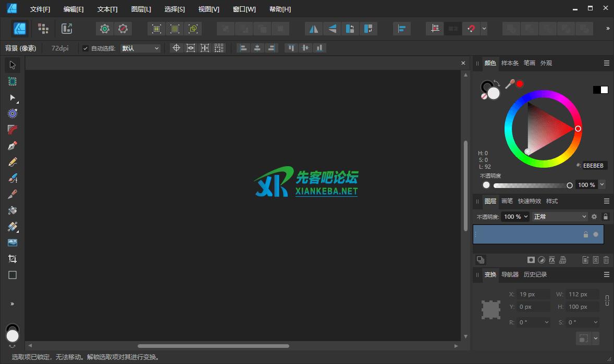Click the FX layer effects icon in Layers panel
The height and width of the screenshot is (364, 614).
coord(551,260)
